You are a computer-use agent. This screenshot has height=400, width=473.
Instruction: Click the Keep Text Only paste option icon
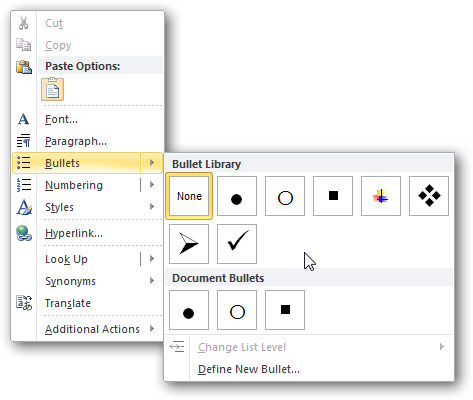52,89
